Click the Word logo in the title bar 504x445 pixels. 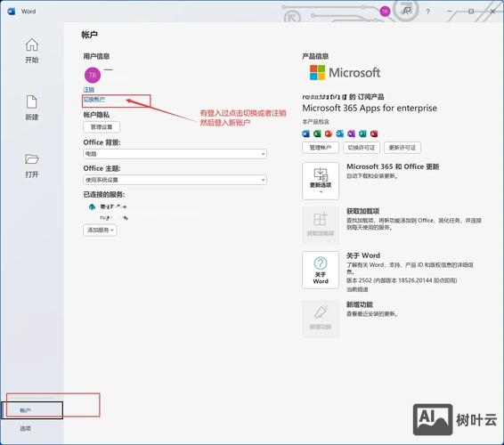12,12
